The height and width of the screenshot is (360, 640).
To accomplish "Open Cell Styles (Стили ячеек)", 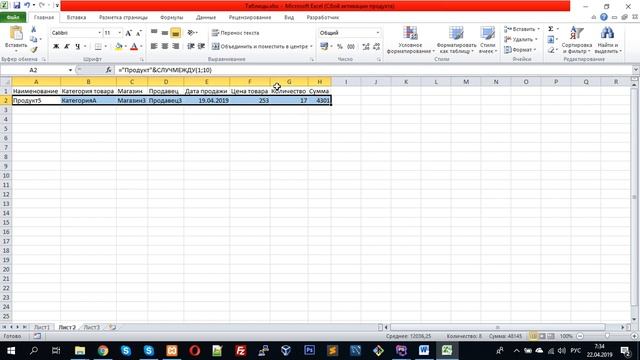I will tap(487, 40).
